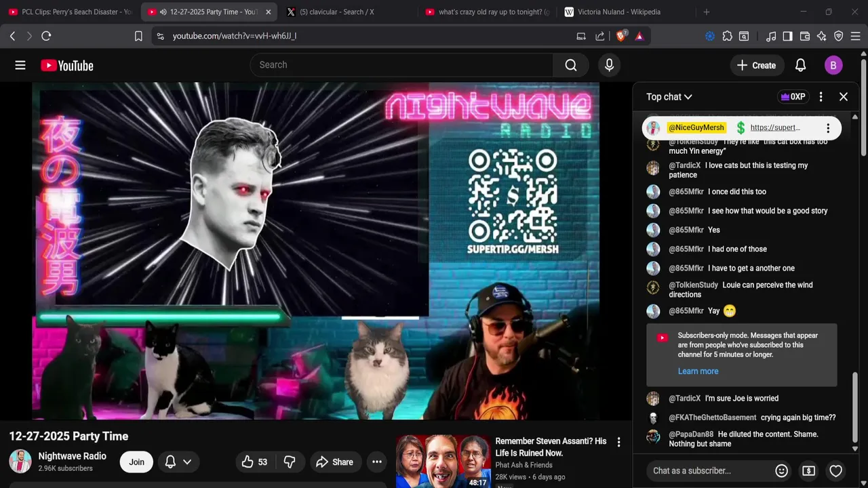Click @NiceGuyMersh highlighted username
Screen dimensions: 868x488
click(x=696, y=128)
